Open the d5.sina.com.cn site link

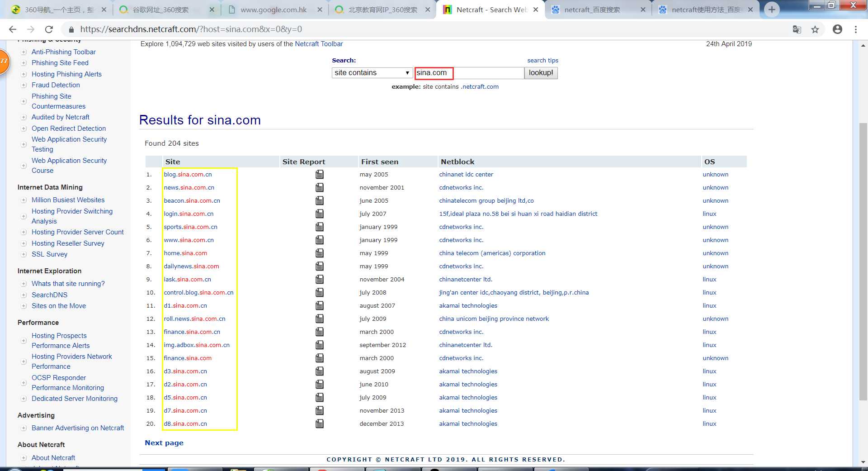tap(185, 397)
